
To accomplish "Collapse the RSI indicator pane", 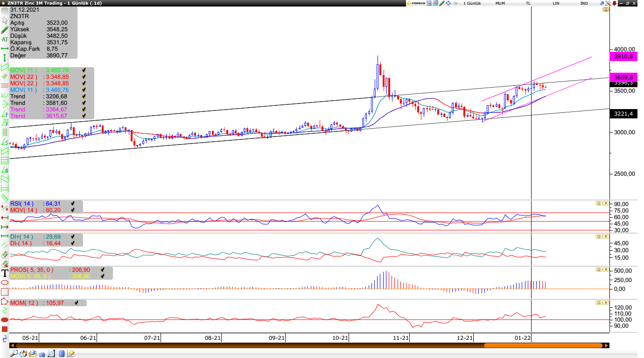I will (598, 203).
